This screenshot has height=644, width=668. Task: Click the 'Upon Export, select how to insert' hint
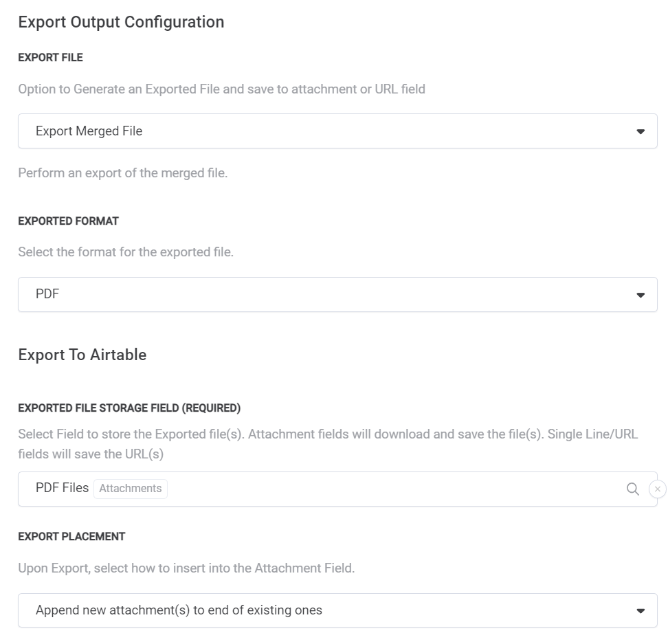click(186, 568)
